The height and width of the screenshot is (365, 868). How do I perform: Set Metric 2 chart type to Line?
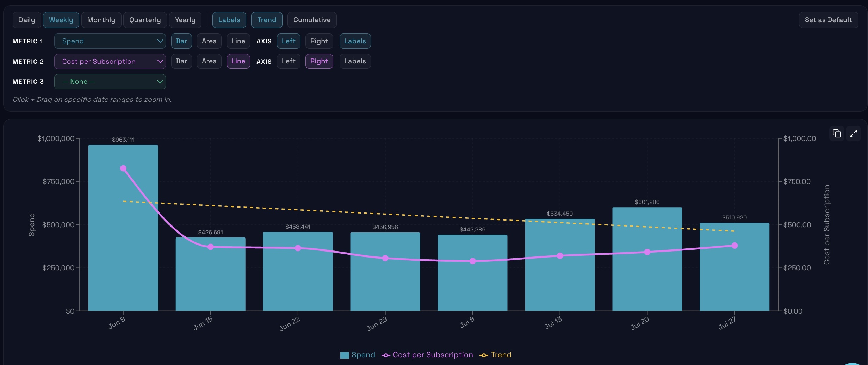pos(238,61)
